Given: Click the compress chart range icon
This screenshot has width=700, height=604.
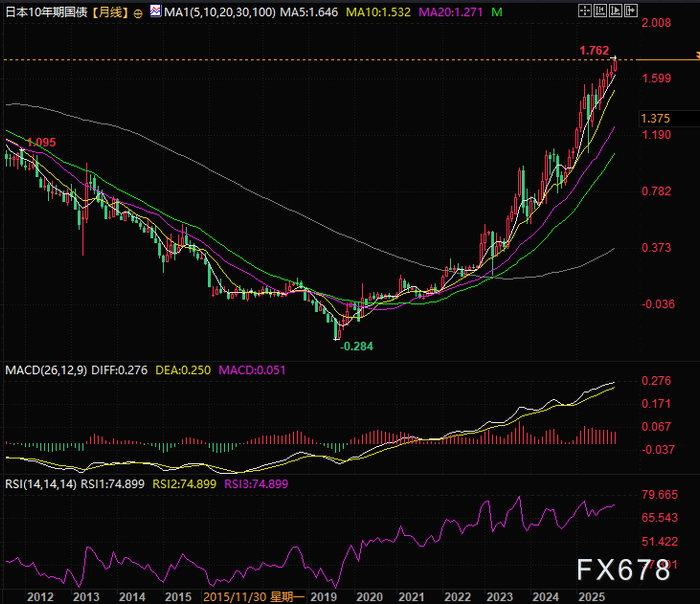Looking at the screenshot, I should coord(600,11).
